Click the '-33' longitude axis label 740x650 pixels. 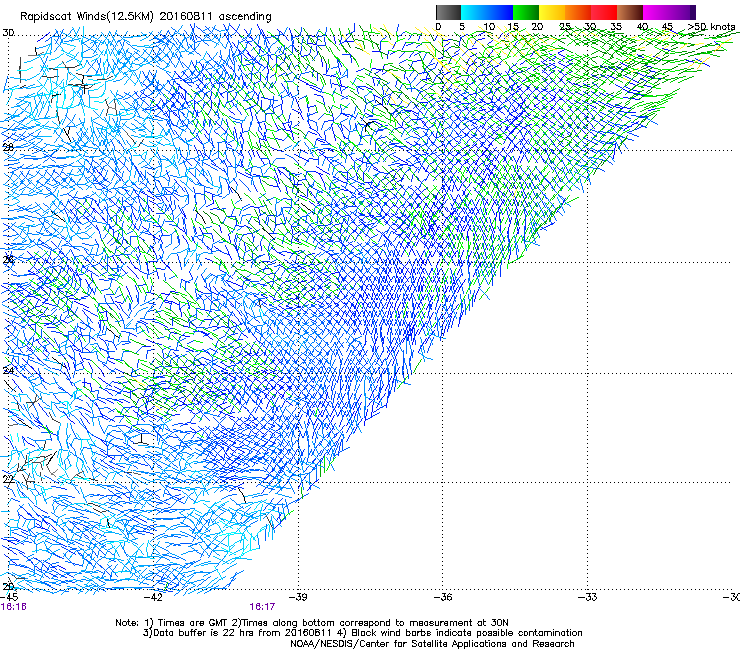tap(588, 597)
